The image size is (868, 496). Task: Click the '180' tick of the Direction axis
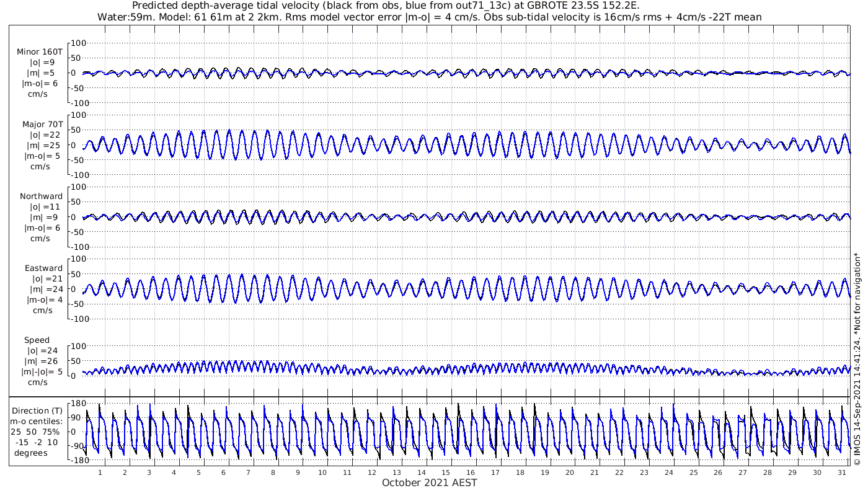coord(78,404)
